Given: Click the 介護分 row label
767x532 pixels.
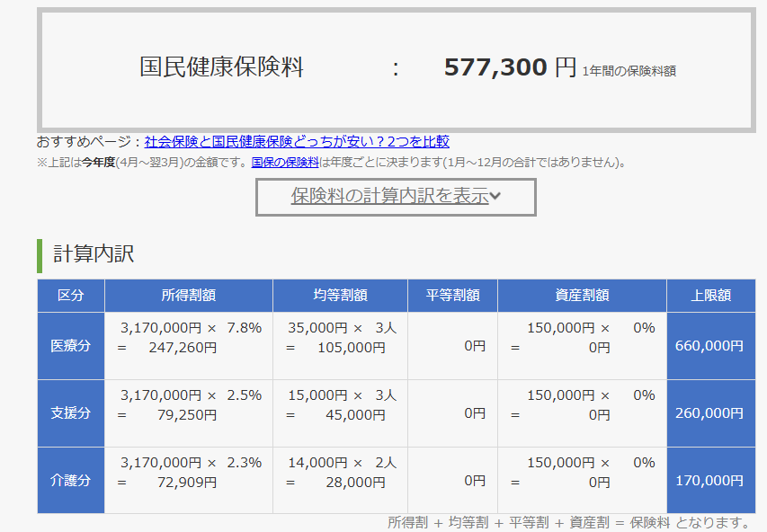Looking at the screenshot, I should pyautogui.click(x=70, y=481).
